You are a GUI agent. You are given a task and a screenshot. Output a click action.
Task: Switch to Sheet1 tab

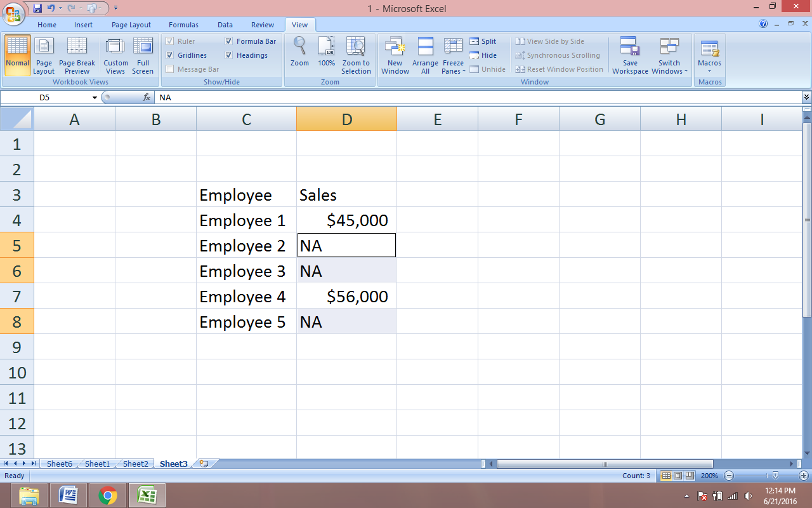click(97, 464)
